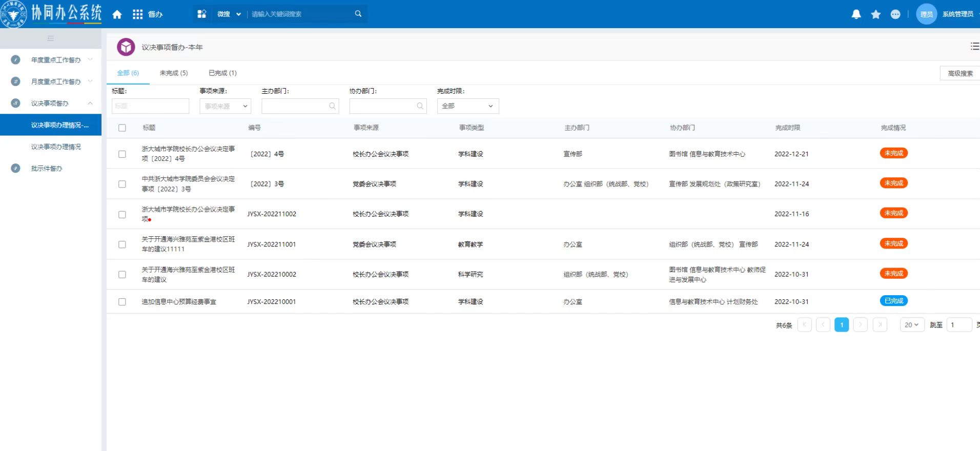Click search icon in 协办部门 field
The width and height of the screenshot is (980, 451).
420,106
